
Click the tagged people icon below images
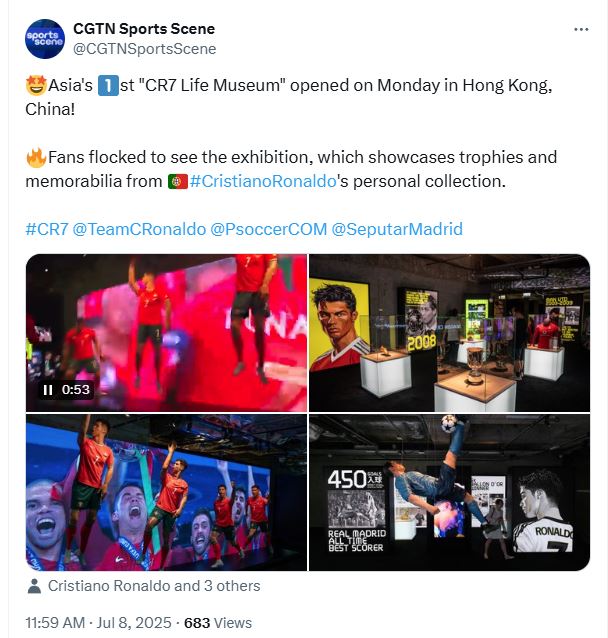tap(34, 586)
